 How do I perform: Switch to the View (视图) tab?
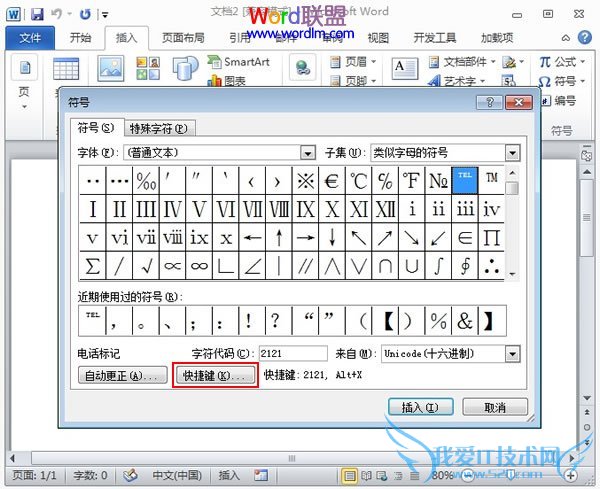[378, 37]
